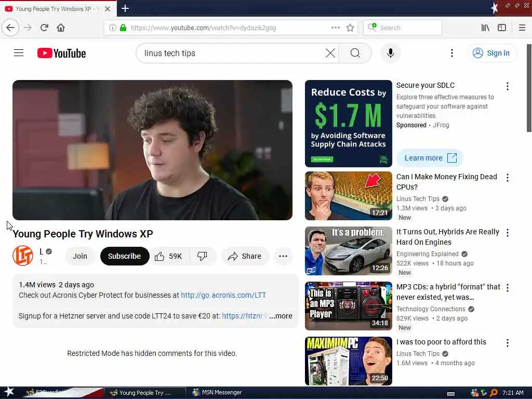The width and height of the screenshot is (532, 399).
Task: Expand description with ...more
Action: click(x=281, y=316)
